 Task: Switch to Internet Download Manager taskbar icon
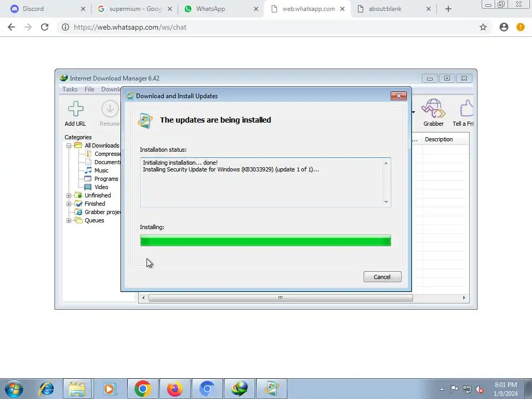(x=240, y=389)
